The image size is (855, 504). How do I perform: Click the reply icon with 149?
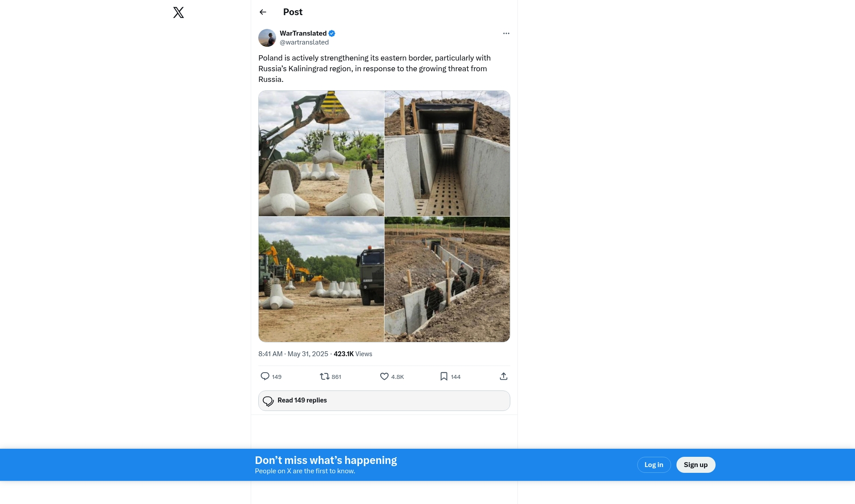(265, 376)
